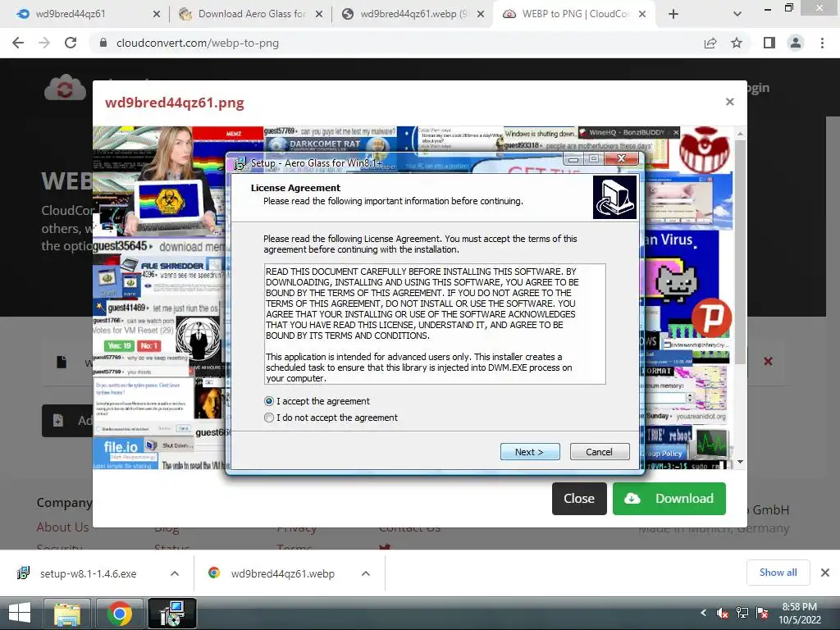Viewport: 840px width, 630px height.
Task: View site info lock icon
Action: click(x=103, y=43)
